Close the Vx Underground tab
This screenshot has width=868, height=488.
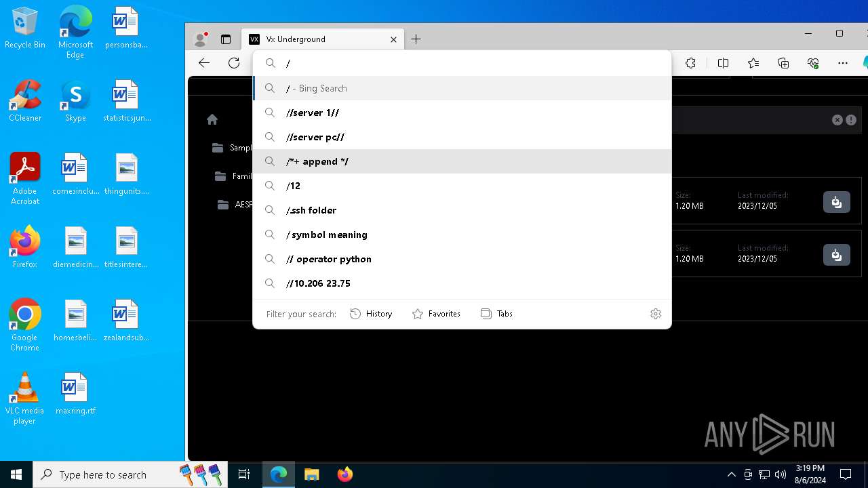point(393,39)
